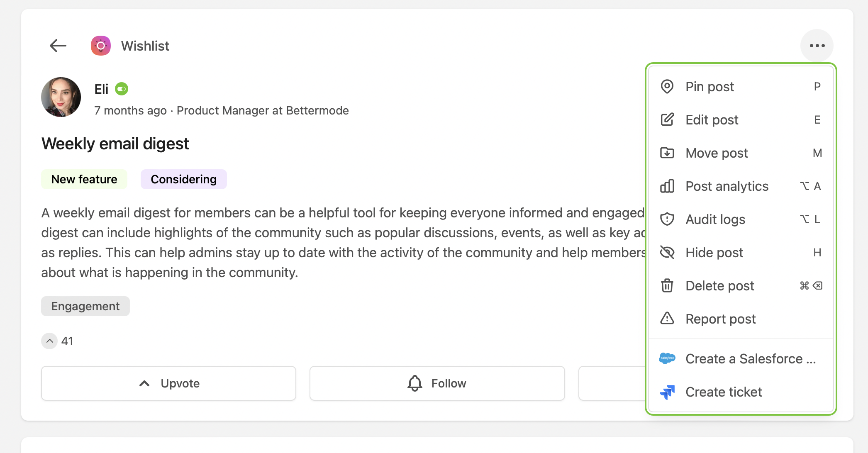The height and width of the screenshot is (453, 868).
Task: Toggle the upvote on post
Action: 169,383
